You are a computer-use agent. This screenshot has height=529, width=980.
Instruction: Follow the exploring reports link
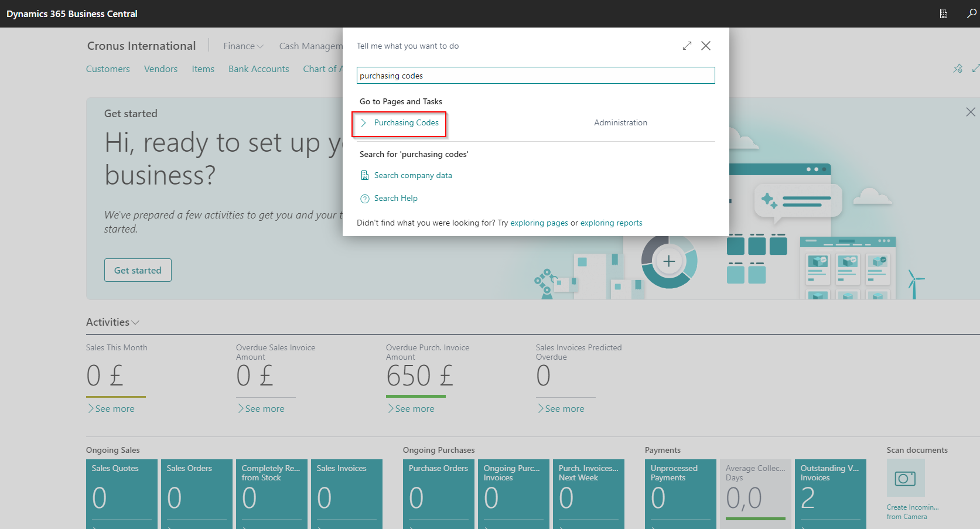tap(611, 223)
